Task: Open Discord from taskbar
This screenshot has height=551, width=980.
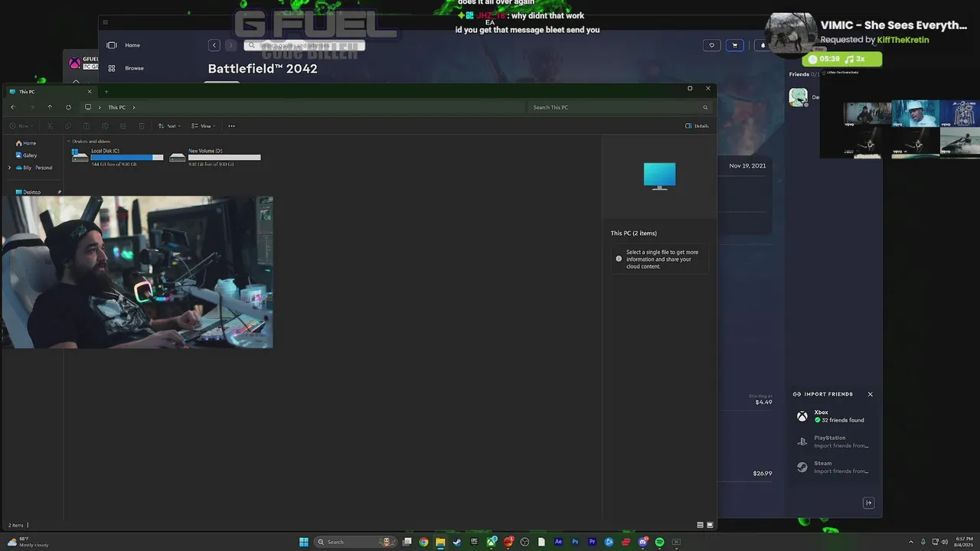Action: tap(642, 542)
